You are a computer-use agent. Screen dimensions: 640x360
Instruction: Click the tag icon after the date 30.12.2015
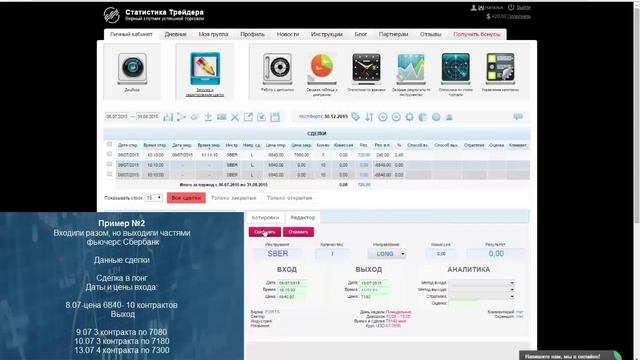356,117
